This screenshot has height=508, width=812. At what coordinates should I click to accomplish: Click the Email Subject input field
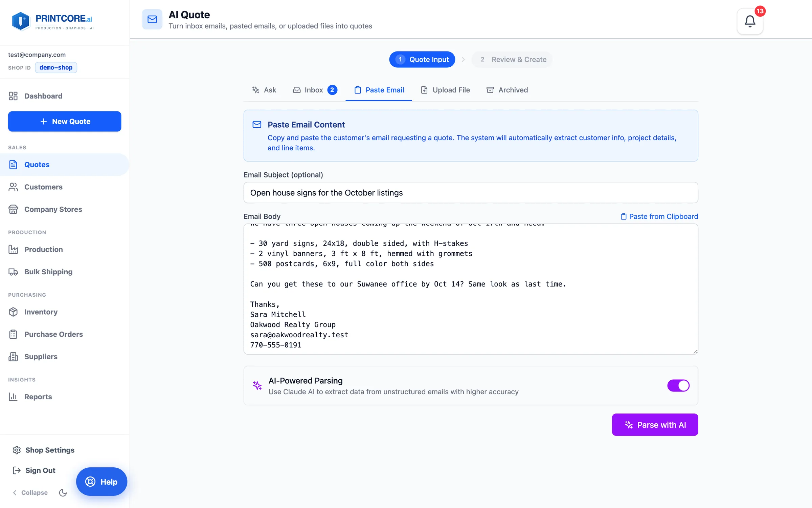click(x=471, y=193)
